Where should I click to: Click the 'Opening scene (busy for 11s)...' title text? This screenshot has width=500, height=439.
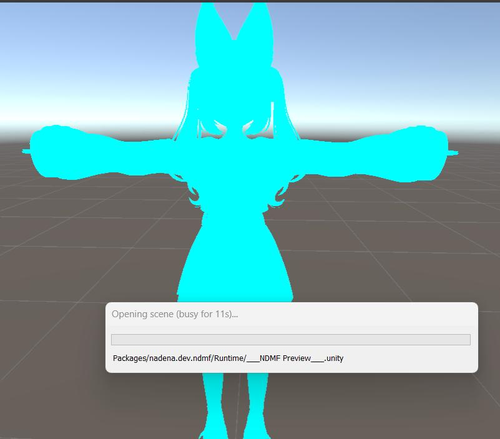175,314
